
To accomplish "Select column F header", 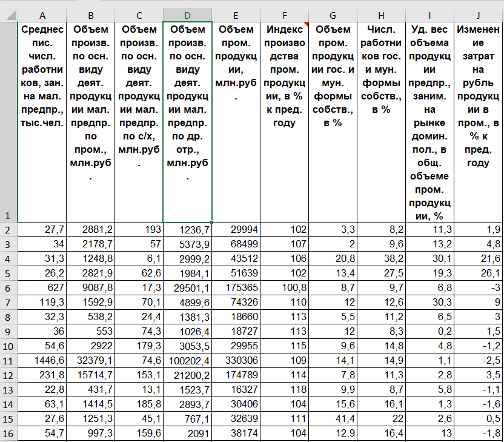I will 285,15.
